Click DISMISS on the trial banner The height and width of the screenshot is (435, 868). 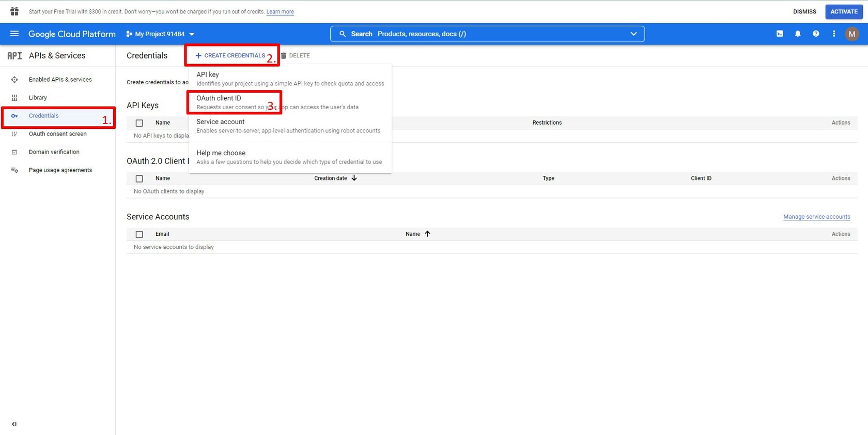(x=804, y=11)
